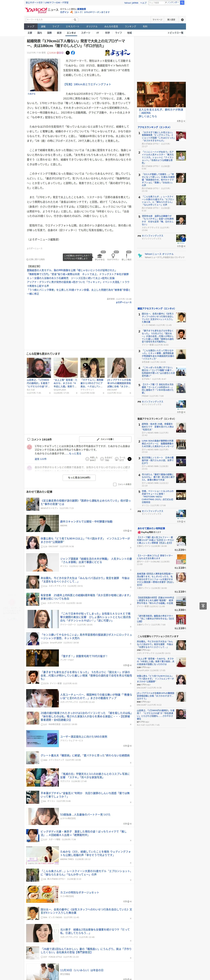This screenshot has height=980, width=210.
Task: Open the 山田孝之 recommended article thumbnail
Action: click(x=39, y=367)
